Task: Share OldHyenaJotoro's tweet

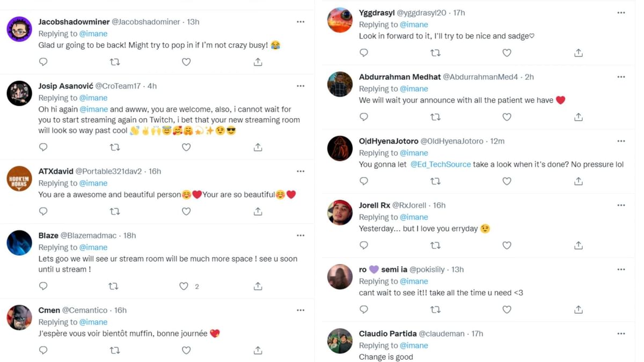Action: click(578, 181)
